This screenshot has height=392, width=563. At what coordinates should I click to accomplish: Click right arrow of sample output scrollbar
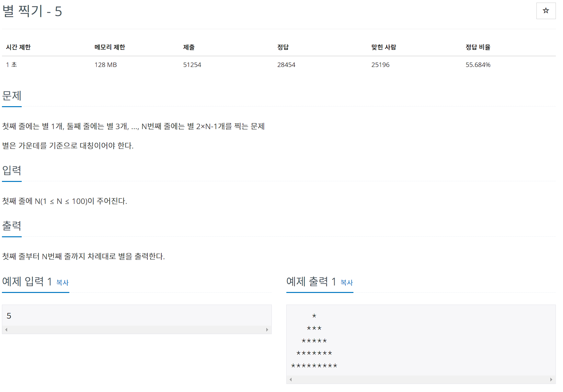pos(551,379)
